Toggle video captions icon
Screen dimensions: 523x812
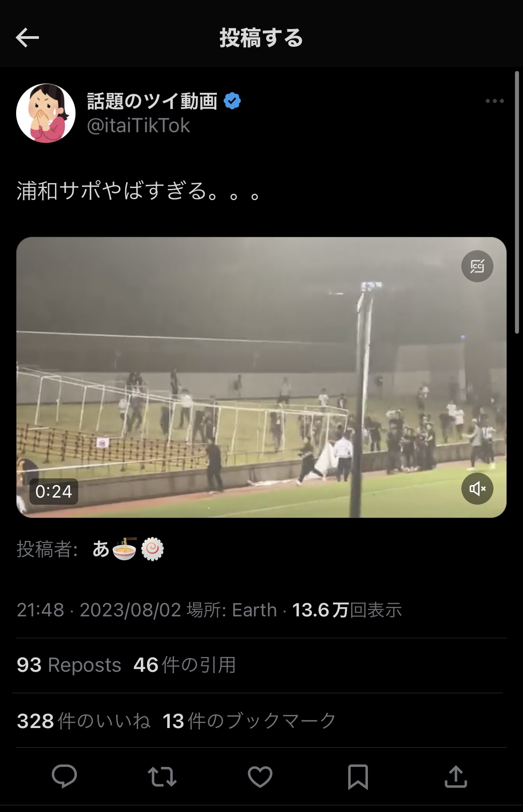click(x=477, y=267)
